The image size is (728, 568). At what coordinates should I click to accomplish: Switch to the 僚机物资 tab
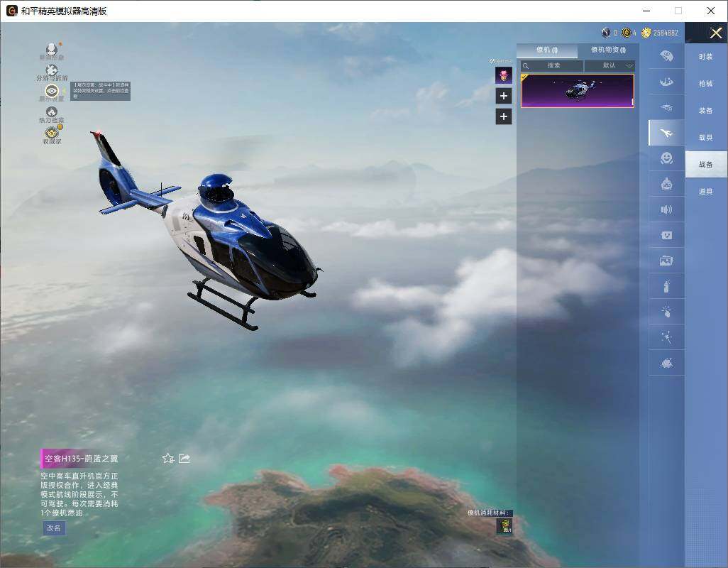coord(608,50)
